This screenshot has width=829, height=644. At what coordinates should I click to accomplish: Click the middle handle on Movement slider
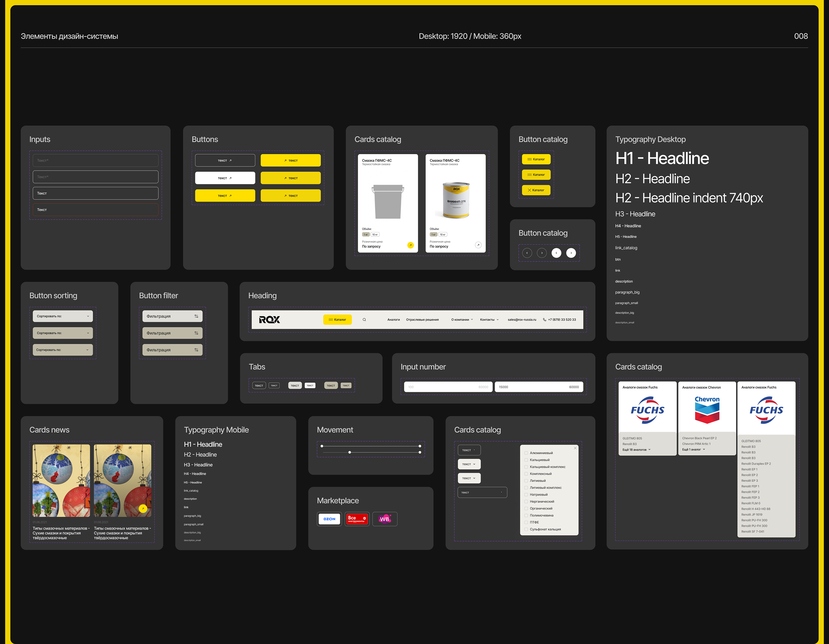point(350,452)
